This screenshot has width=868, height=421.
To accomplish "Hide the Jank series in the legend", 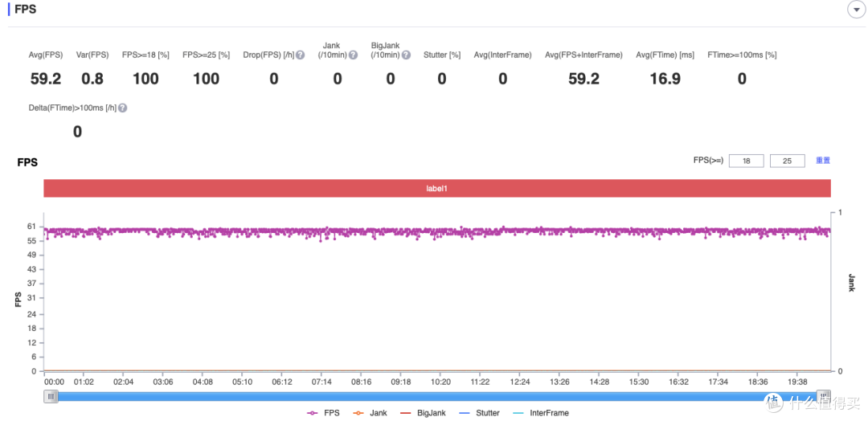I will pos(370,413).
